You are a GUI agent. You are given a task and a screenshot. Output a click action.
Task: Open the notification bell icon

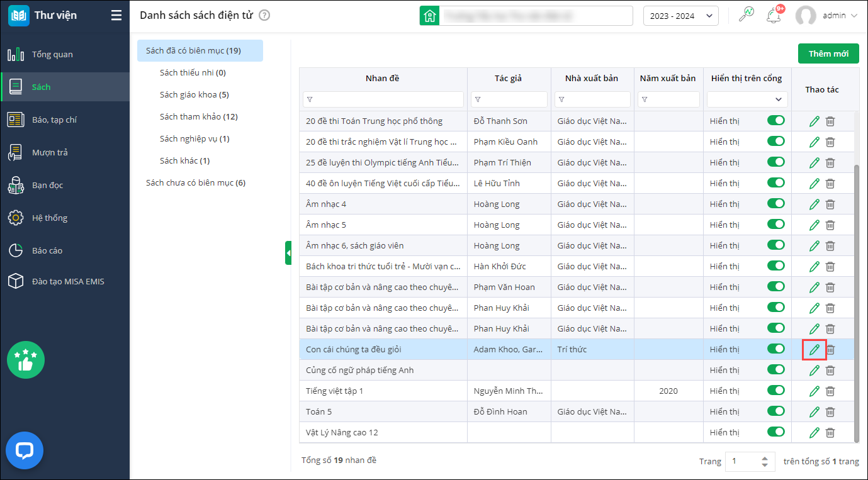point(774,16)
